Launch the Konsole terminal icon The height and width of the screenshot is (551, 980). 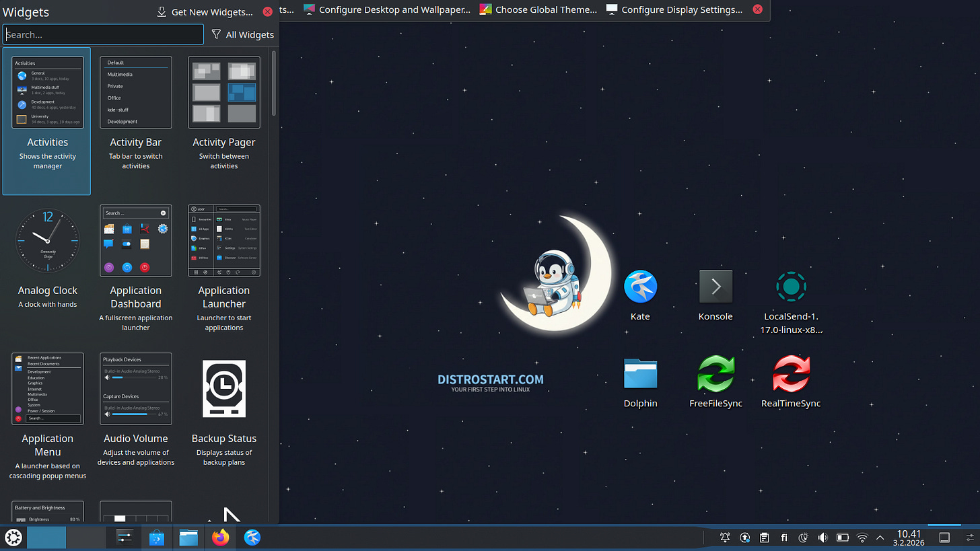[x=715, y=286]
